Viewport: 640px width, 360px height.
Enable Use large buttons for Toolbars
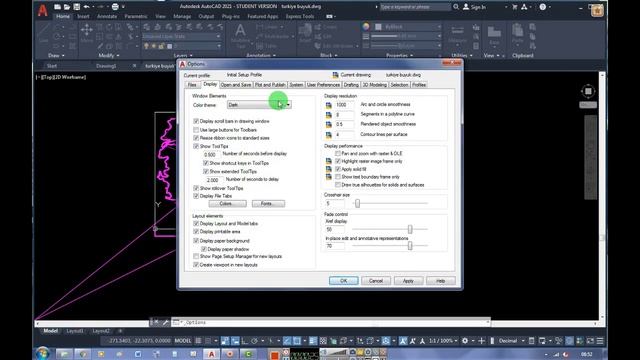click(x=196, y=130)
